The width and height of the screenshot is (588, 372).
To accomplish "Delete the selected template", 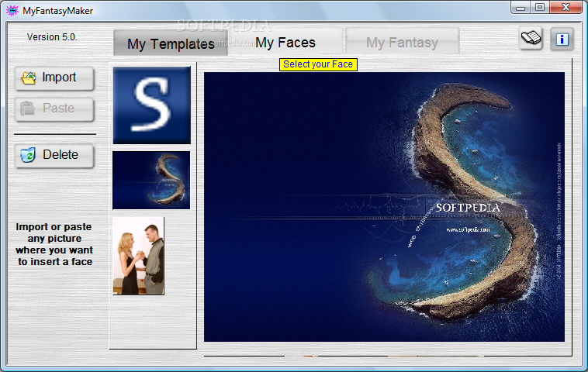I will (54, 156).
